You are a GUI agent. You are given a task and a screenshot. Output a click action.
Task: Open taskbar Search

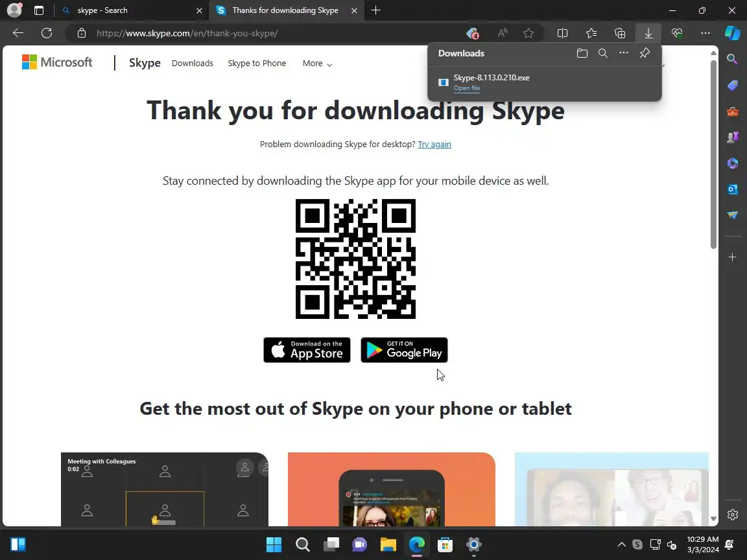coord(303,544)
